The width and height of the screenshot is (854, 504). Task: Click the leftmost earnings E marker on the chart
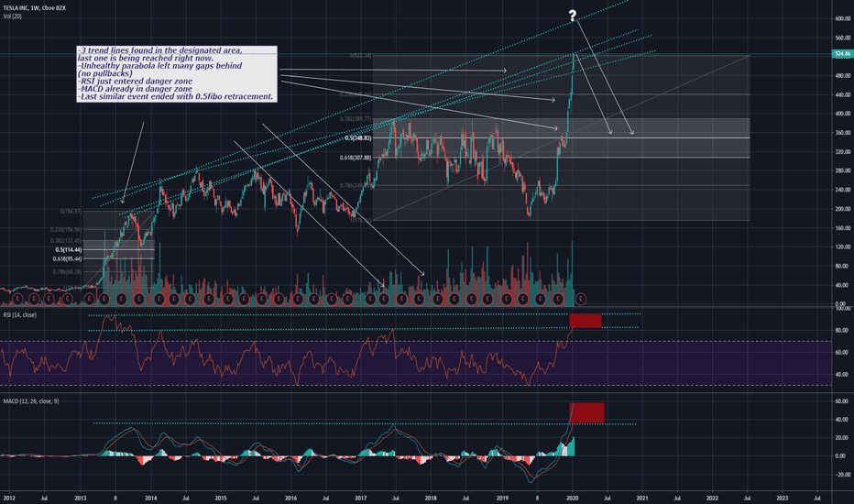(x=17, y=299)
